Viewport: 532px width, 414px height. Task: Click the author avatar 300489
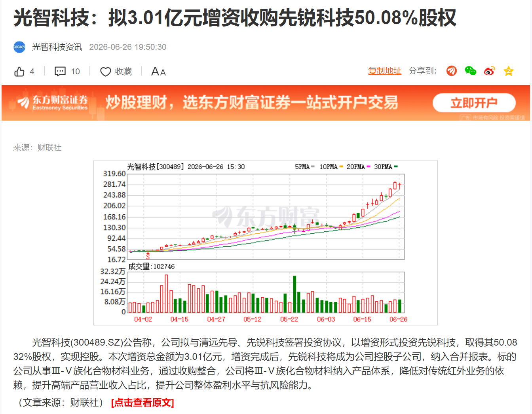19,47
